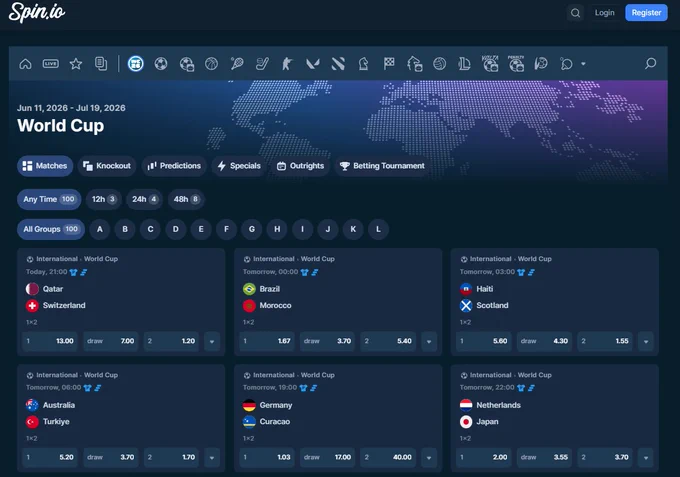680x477 pixels.
Task: Select the League of Legends icon
Action: tap(464, 64)
